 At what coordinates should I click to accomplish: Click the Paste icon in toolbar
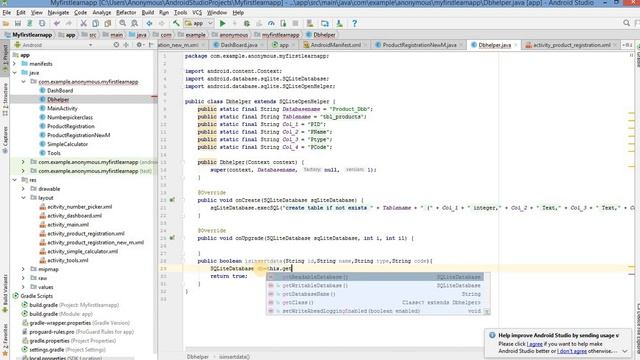point(108,24)
